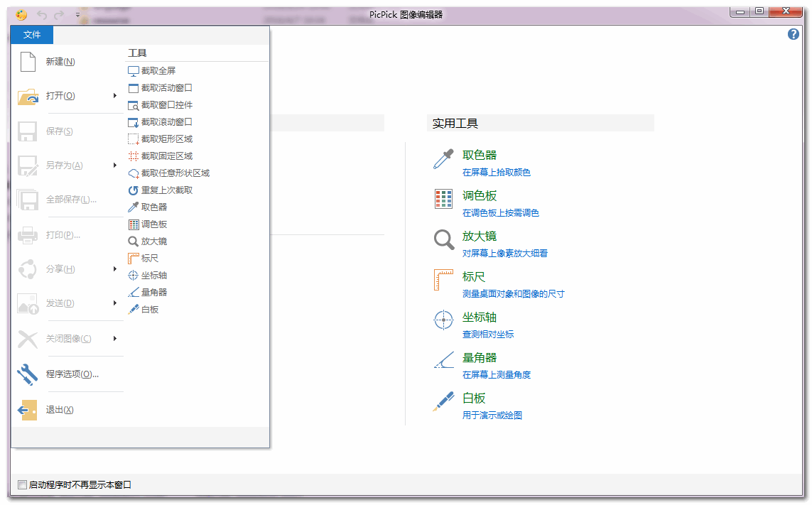812x505 pixels.
Task: Click the redo arrow in the title bar
Action: point(60,15)
